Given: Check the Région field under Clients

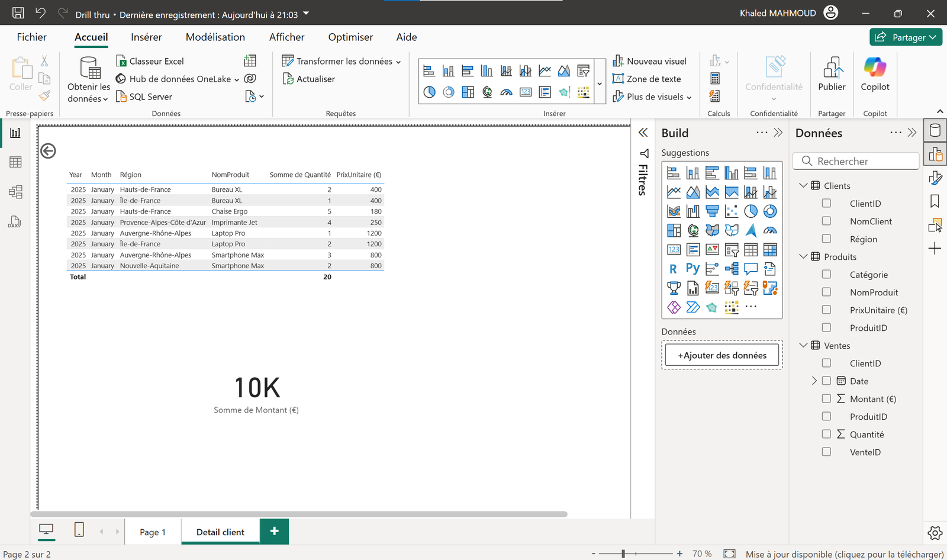Looking at the screenshot, I should 826,239.
